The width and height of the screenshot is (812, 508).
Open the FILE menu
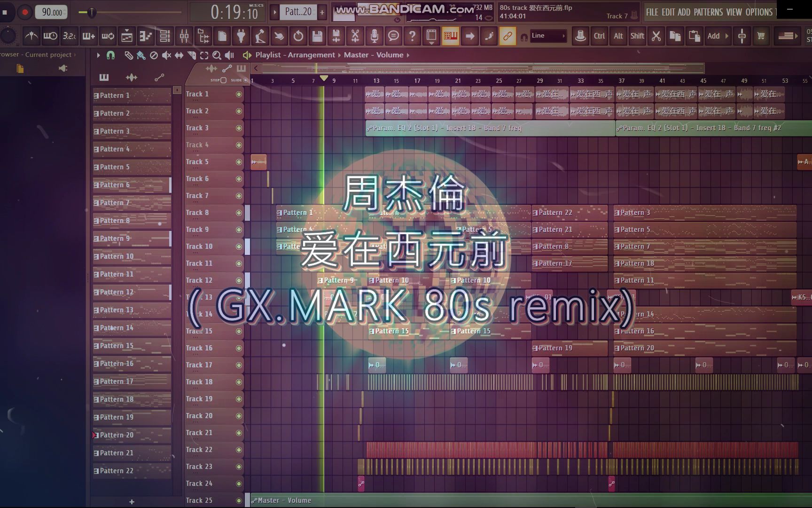[x=652, y=12]
